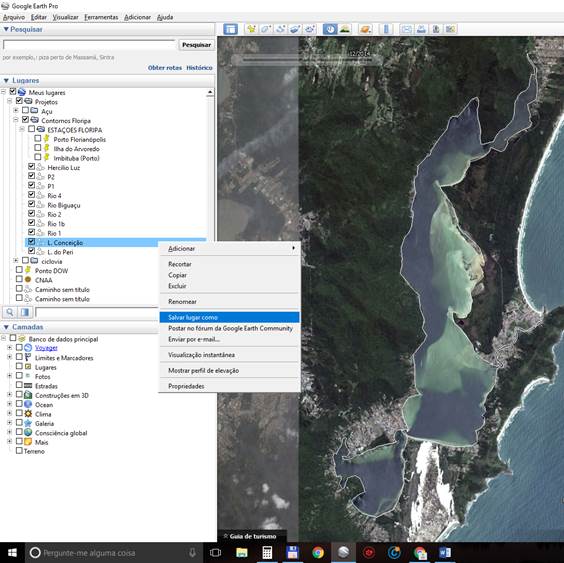Click the Histórico link

click(199, 68)
